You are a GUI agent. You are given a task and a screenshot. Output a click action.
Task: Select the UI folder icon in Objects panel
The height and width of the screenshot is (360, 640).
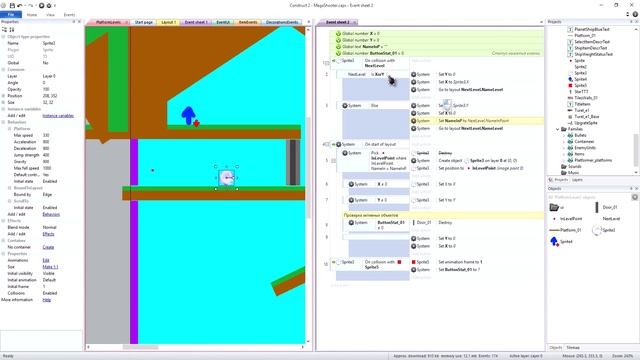coord(554,207)
